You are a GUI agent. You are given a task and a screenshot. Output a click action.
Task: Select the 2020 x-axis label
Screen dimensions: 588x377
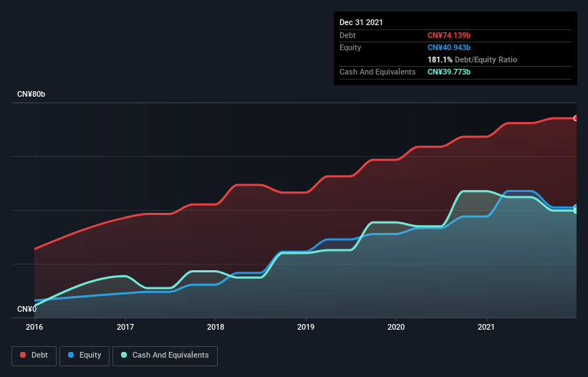(x=396, y=327)
